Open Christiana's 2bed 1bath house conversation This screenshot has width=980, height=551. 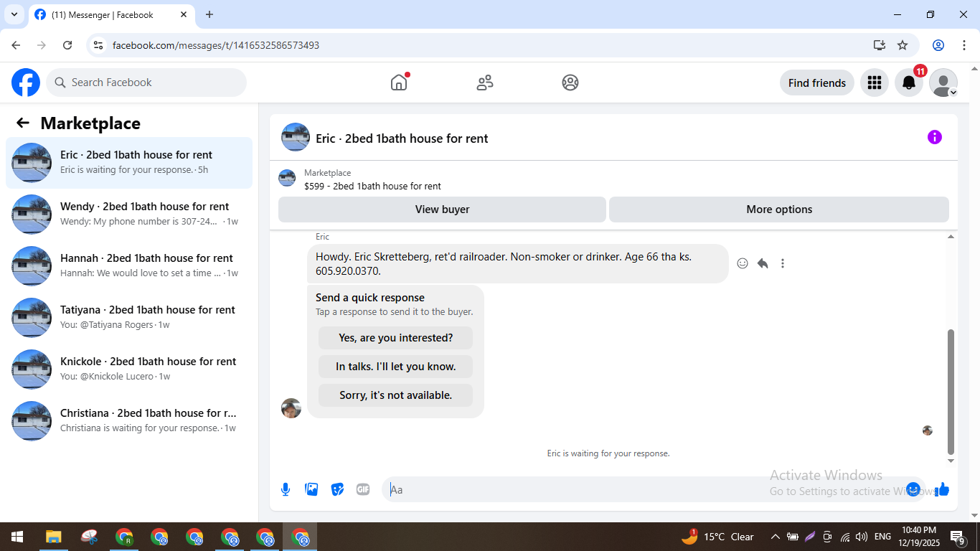pos(129,421)
